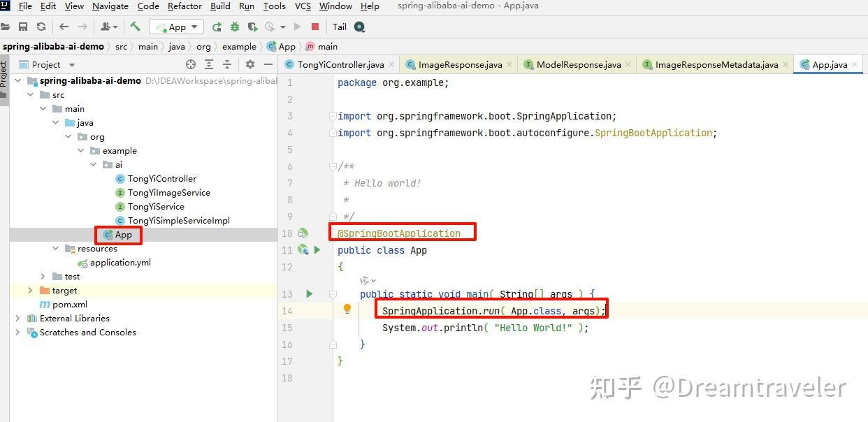Click the yellow lightbulb intention icon

pos(347,310)
